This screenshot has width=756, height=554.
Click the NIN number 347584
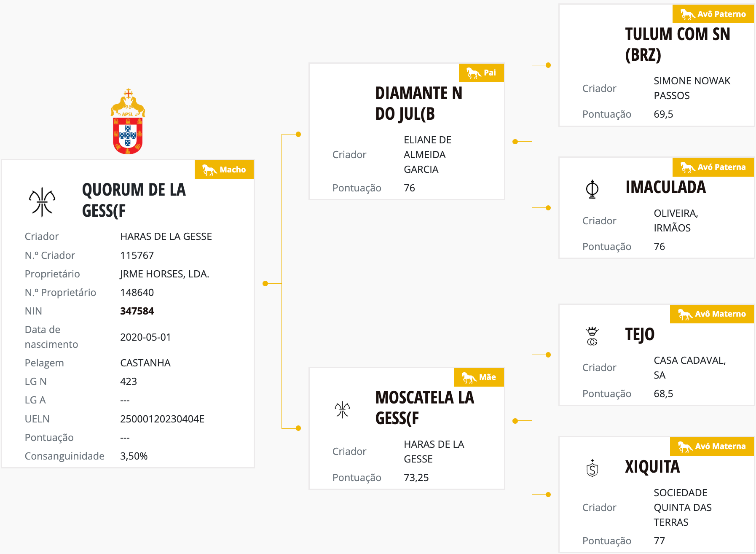click(137, 311)
